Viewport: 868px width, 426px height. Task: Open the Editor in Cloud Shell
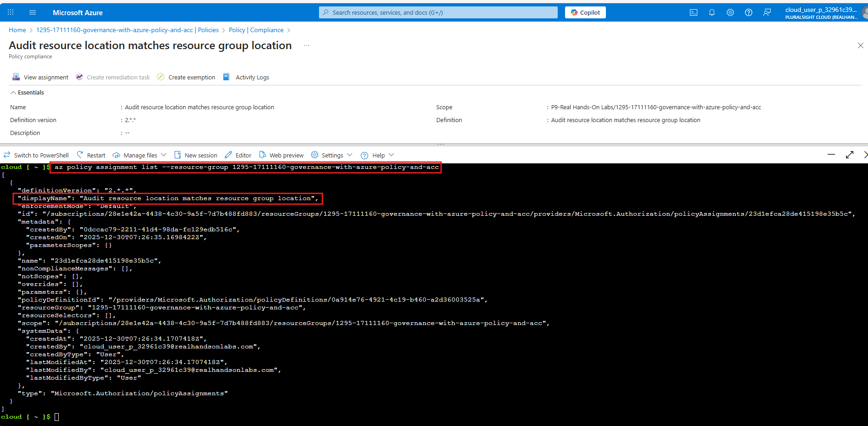238,155
